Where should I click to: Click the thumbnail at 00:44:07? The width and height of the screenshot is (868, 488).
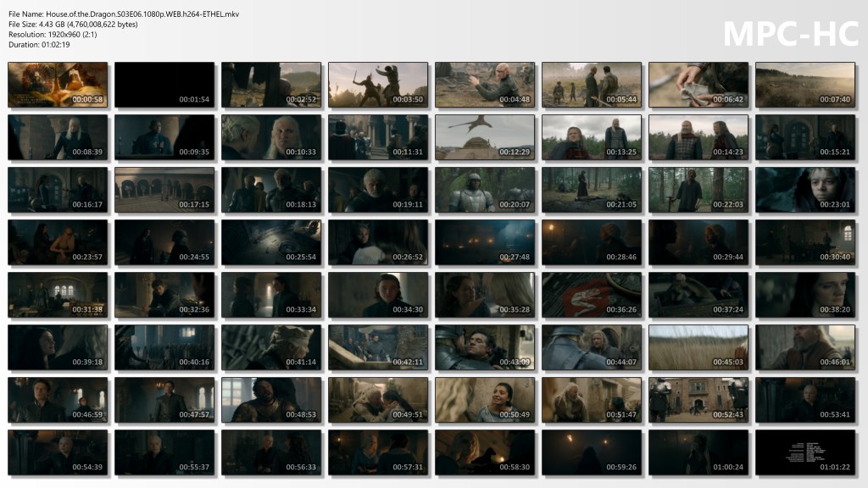[x=592, y=347]
